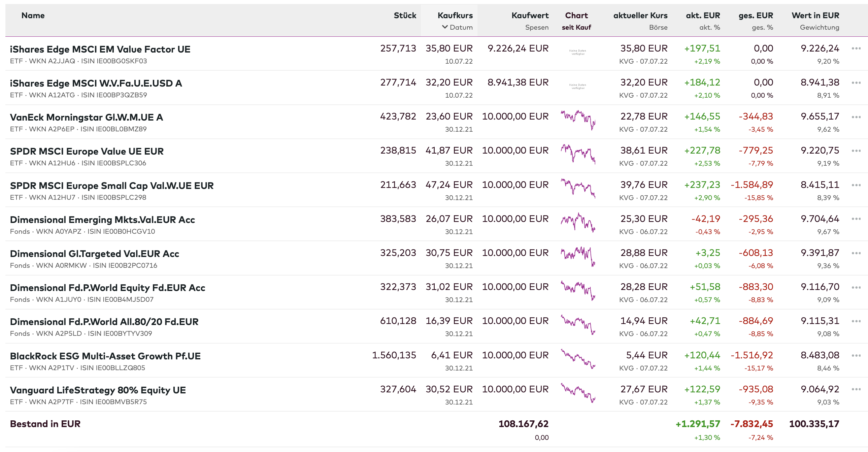The width and height of the screenshot is (868, 452).
Task: Open more options for Dimensional Emerging Mkts
Action: [856, 219]
